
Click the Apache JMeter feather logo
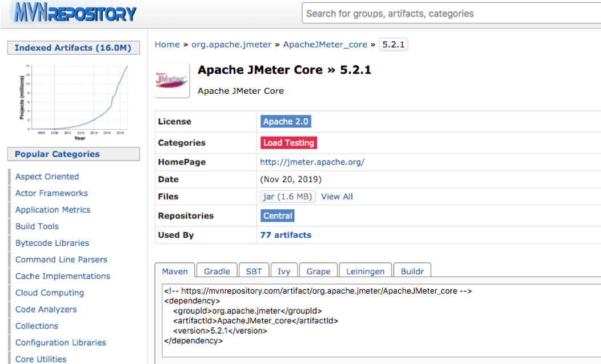[x=172, y=80]
